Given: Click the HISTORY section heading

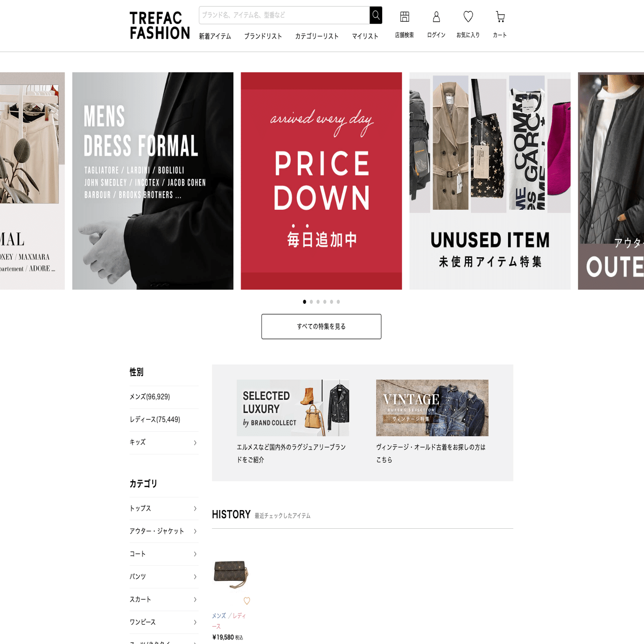Looking at the screenshot, I should pos(231,515).
